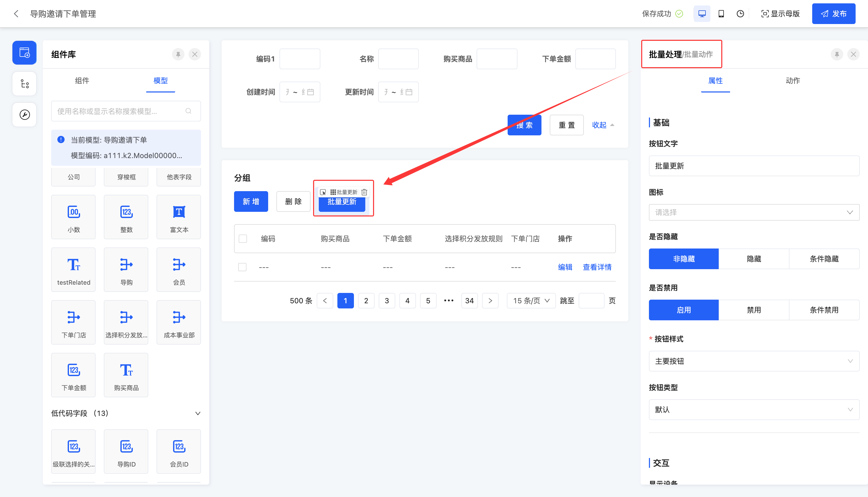Open the history clock icon
This screenshot has width=868, height=497.
click(x=740, y=14)
